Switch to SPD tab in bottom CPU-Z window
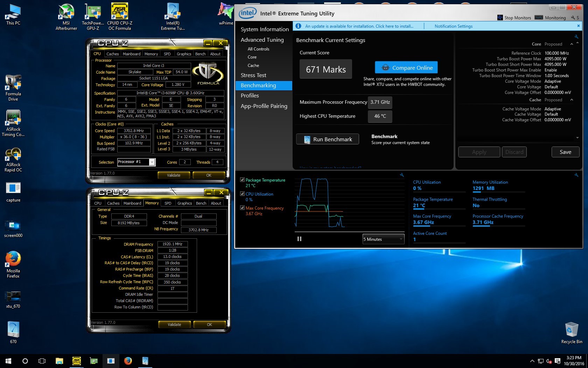 [x=168, y=203]
